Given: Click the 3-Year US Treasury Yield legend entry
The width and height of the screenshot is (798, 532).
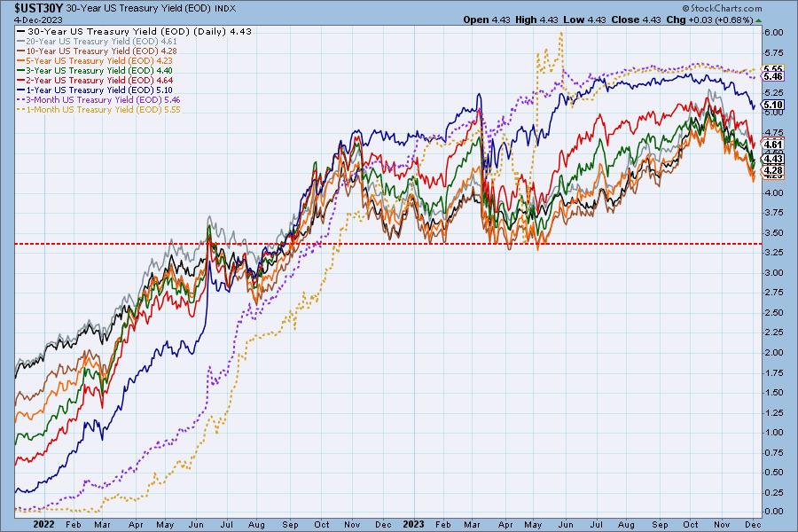Looking at the screenshot, I should (x=95, y=70).
